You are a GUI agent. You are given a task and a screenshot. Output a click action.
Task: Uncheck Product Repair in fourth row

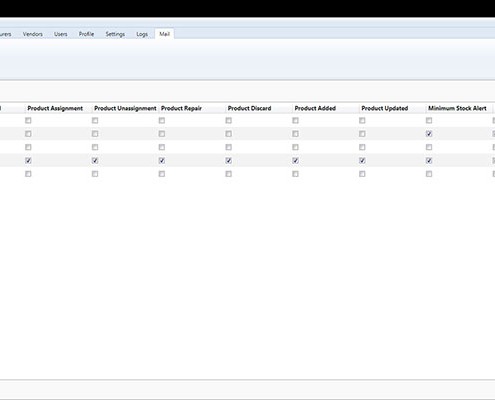tap(162, 160)
